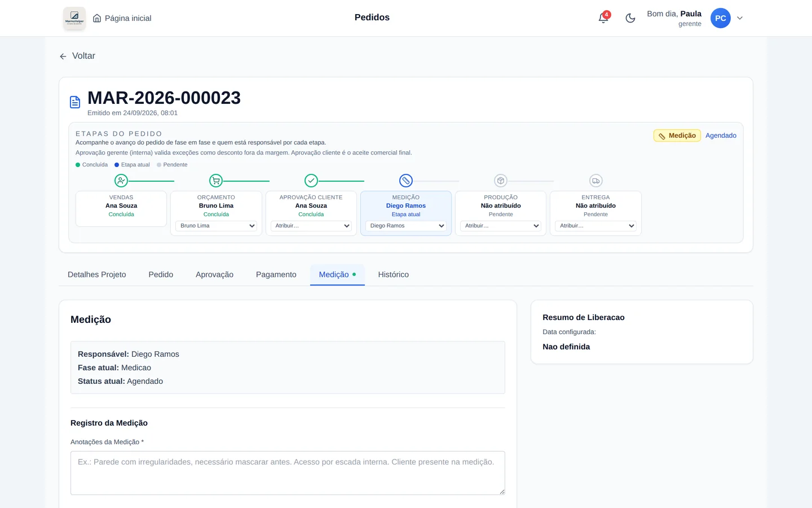This screenshot has height=508, width=812.
Task: Click the Orçamento stage cart icon
Action: pos(216,181)
